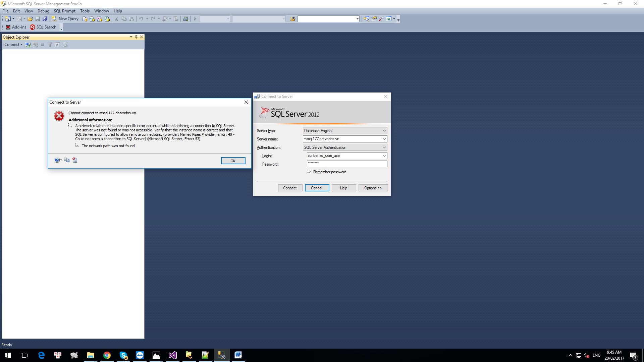Click the New Query toolbar button
The width and height of the screenshot is (644, 362).
coord(65,19)
